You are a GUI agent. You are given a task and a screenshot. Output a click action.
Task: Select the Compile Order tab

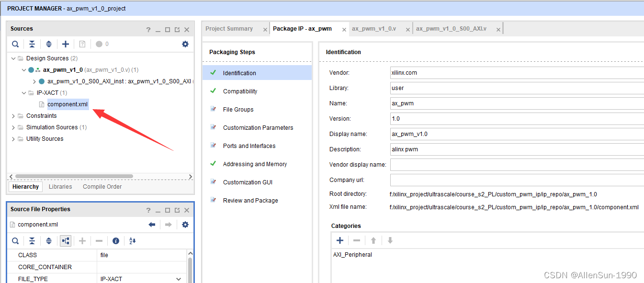102,187
